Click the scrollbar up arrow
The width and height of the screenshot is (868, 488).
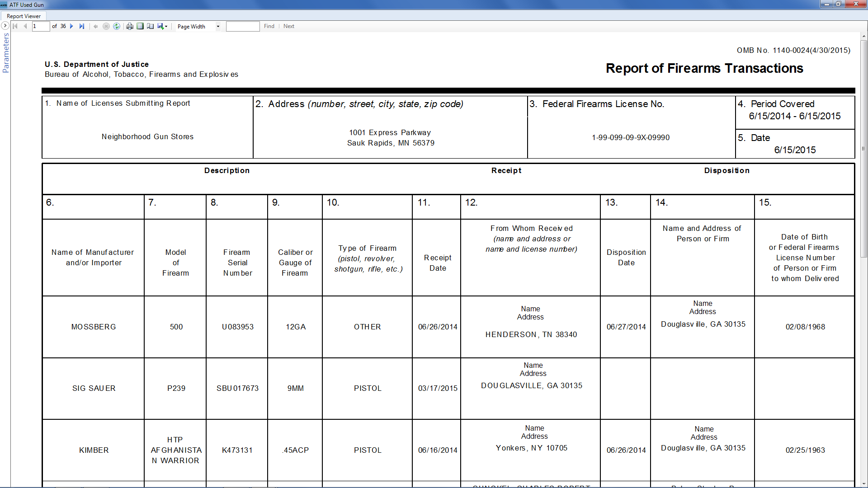863,36
